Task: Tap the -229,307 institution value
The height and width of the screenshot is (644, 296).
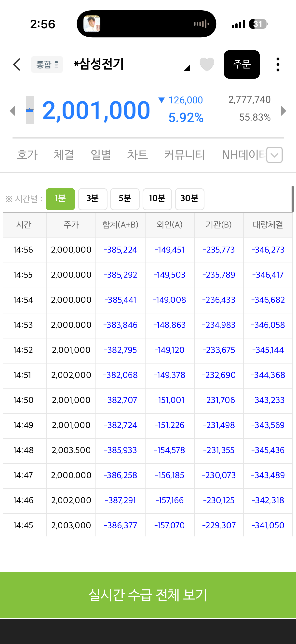Action: 219,525
